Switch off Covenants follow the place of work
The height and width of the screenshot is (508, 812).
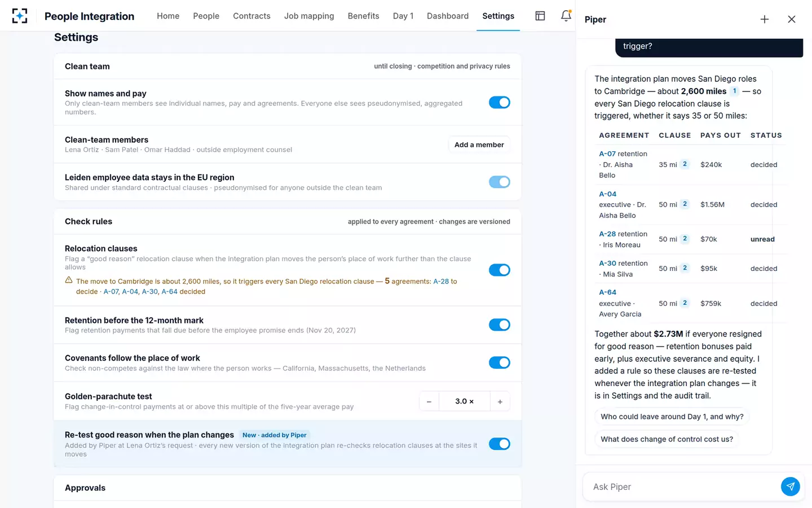tap(500, 362)
